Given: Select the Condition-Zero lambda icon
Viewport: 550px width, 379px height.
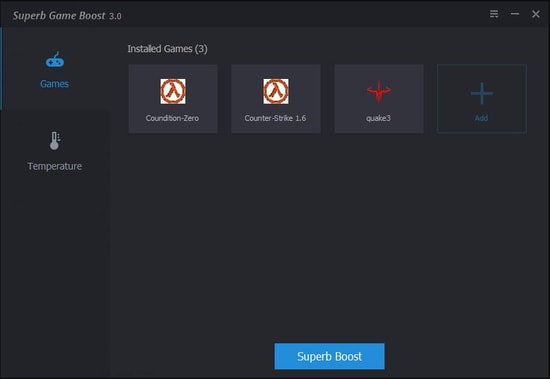Looking at the screenshot, I should [x=173, y=91].
